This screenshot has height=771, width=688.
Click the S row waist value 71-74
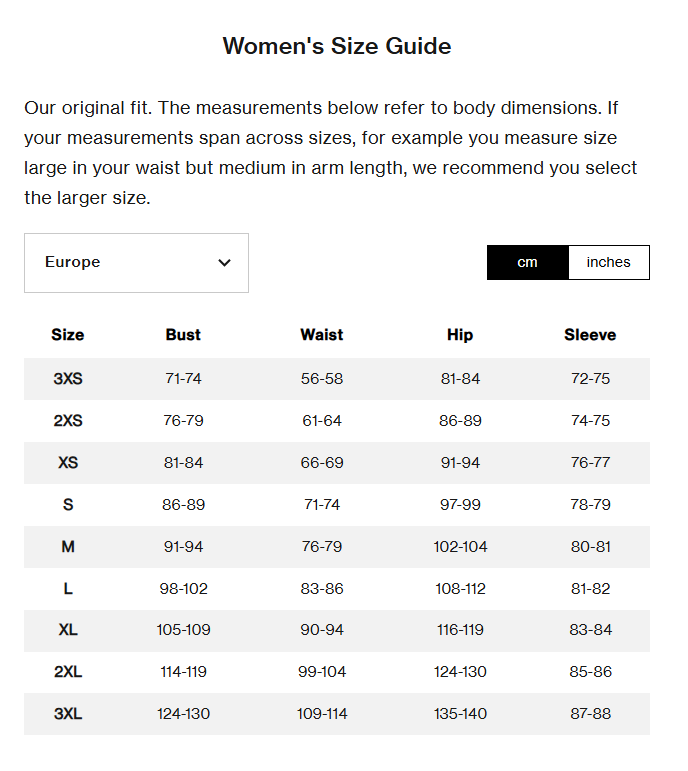[321, 505]
